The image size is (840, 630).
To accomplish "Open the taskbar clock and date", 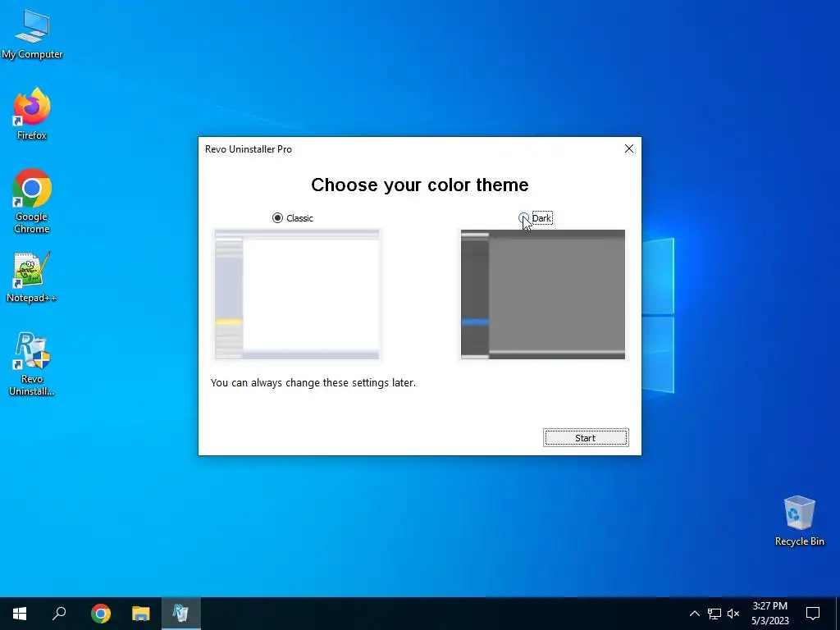I will [769, 614].
